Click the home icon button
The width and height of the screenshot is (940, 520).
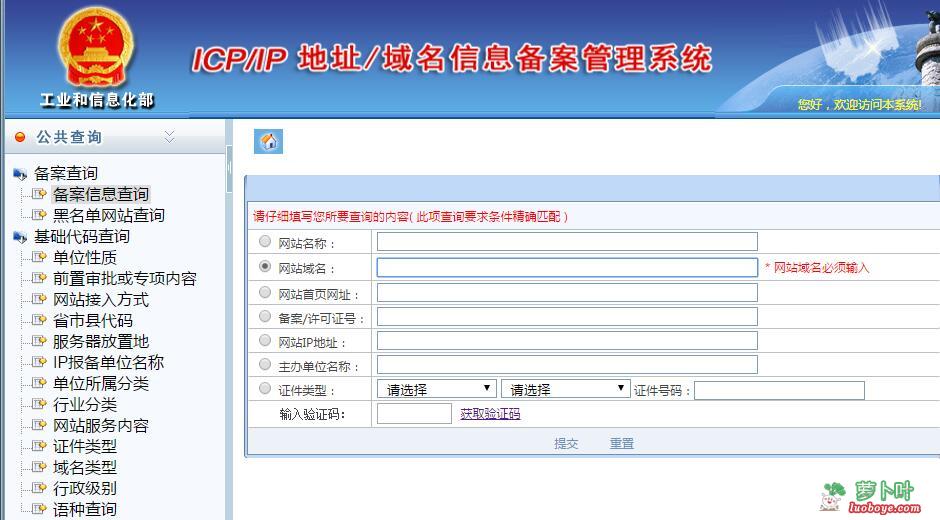pos(268,142)
